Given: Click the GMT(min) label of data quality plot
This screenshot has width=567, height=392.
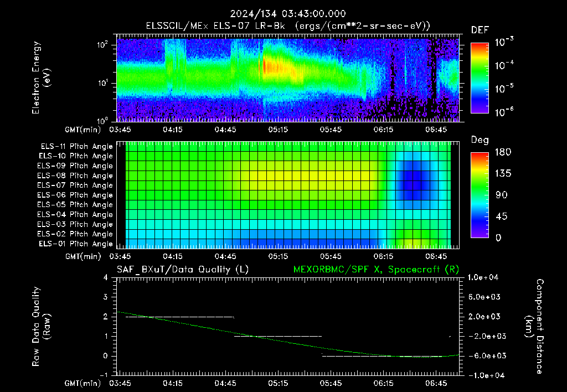Looking at the screenshot, I should pyautogui.click(x=83, y=383).
